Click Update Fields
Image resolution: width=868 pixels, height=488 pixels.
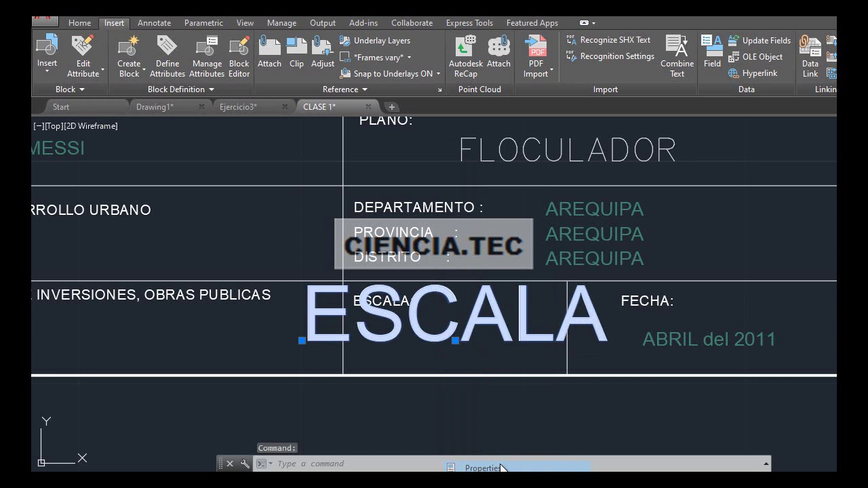coord(759,41)
